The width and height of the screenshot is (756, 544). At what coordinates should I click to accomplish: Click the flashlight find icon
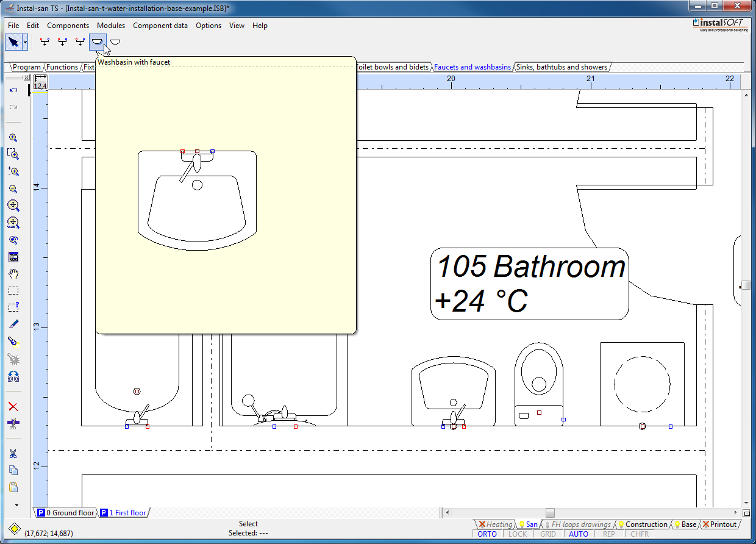(13, 341)
